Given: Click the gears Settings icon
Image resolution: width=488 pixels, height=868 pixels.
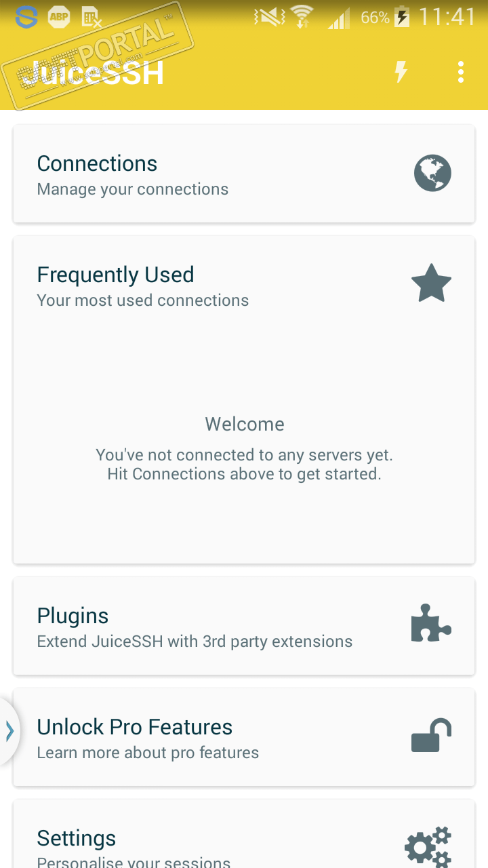Looking at the screenshot, I should pos(428,845).
